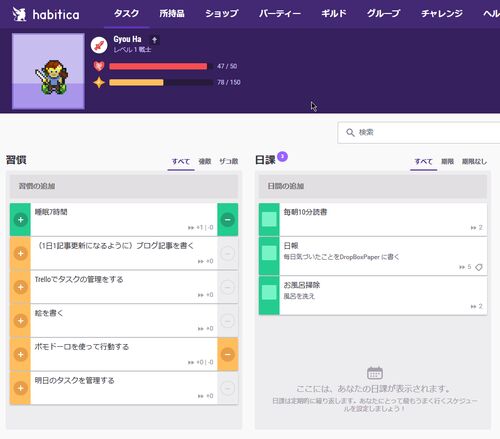This screenshot has height=439, width=500.
Task: Click the streak icon on 毎朝10分読書
Action: click(473, 228)
